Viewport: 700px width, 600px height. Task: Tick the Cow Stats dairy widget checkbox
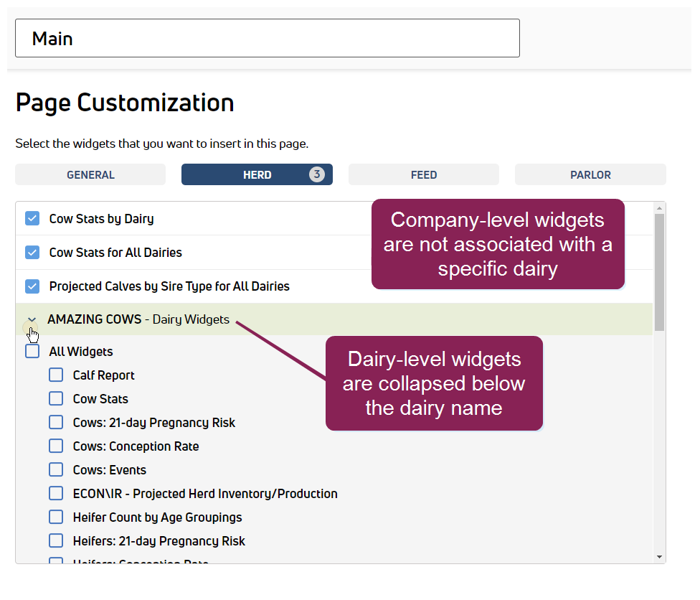tap(56, 399)
